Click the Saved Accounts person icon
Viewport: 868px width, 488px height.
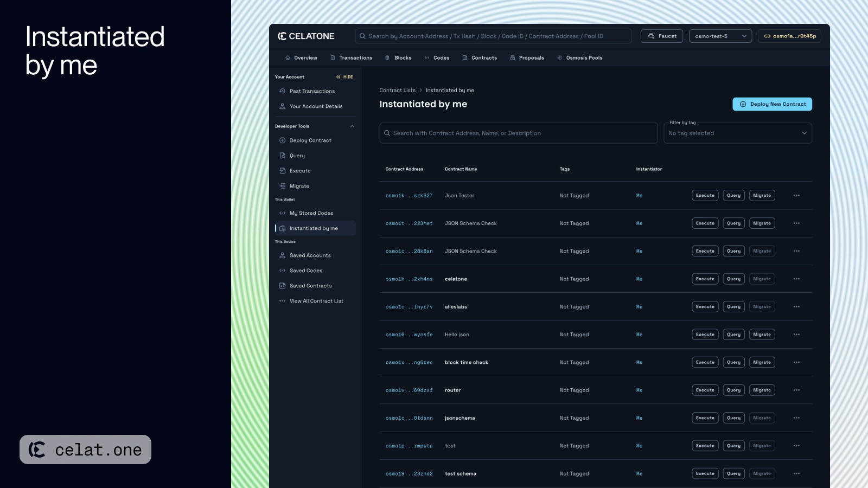point(282,255)
